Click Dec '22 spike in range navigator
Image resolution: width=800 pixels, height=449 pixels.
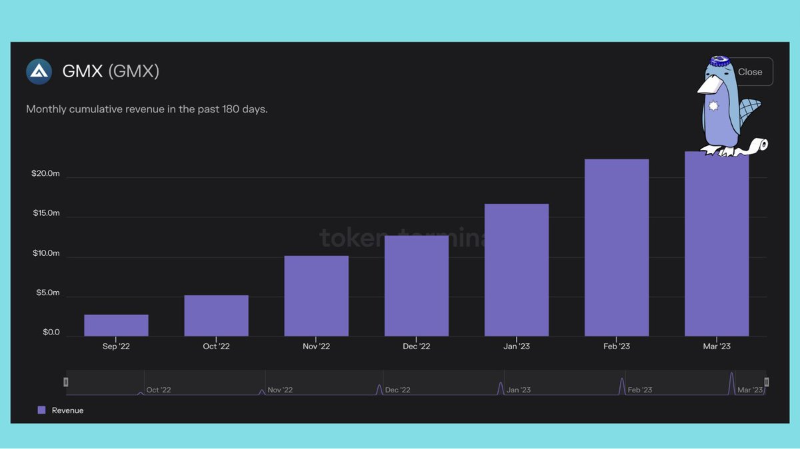[380, 388]
